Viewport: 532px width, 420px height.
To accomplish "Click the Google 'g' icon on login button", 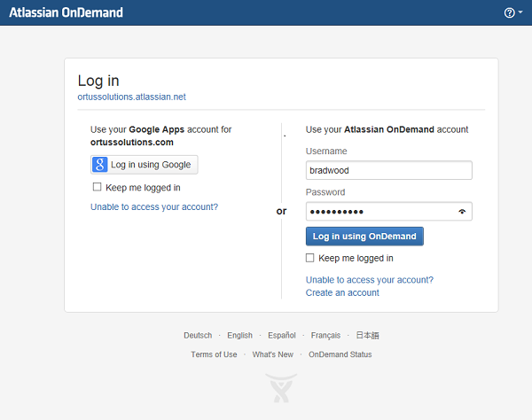I will click(100, 165).
